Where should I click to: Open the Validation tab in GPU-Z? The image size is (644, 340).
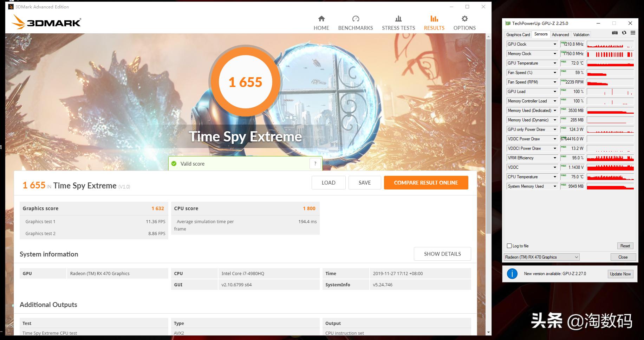click(x=581, y=34)
